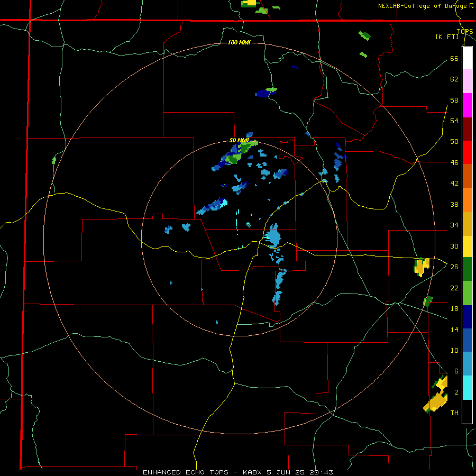Screen dimensions: 476x476
Task: Click the "58" legend scale label
Action: [x=454, y=100]
